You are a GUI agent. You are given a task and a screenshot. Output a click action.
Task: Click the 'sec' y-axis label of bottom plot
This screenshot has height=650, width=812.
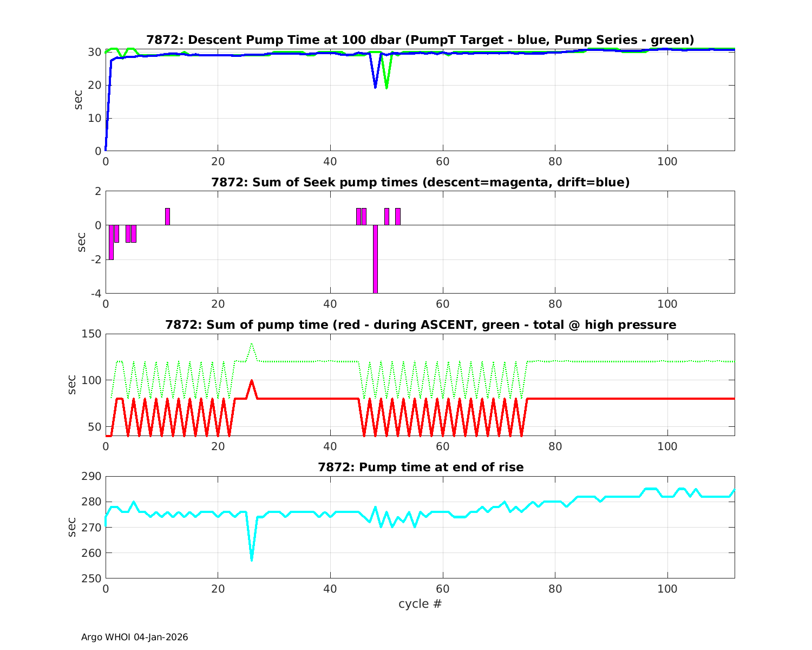[x=73, y=527]
